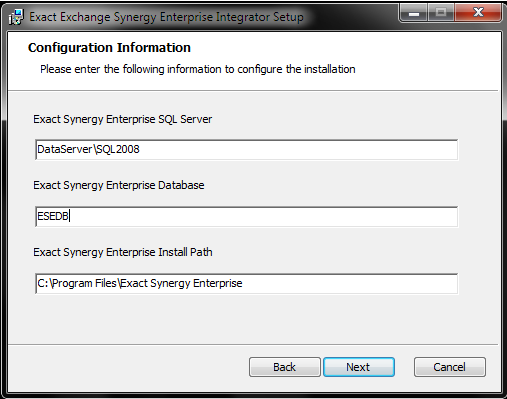The width and height of the screenshot is (507, 399).
Task: Minimize the Integrator Setup window
Action: [x=414, y=13]
